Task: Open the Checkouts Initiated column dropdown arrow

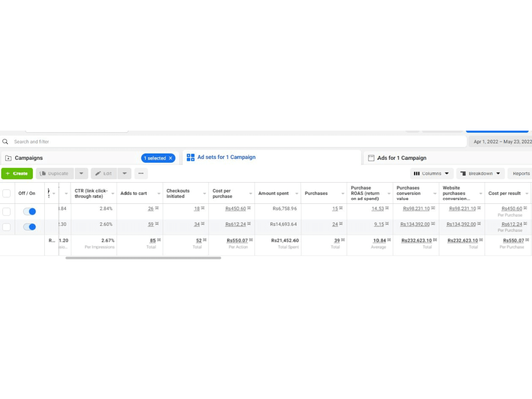Action: (205, 194)
